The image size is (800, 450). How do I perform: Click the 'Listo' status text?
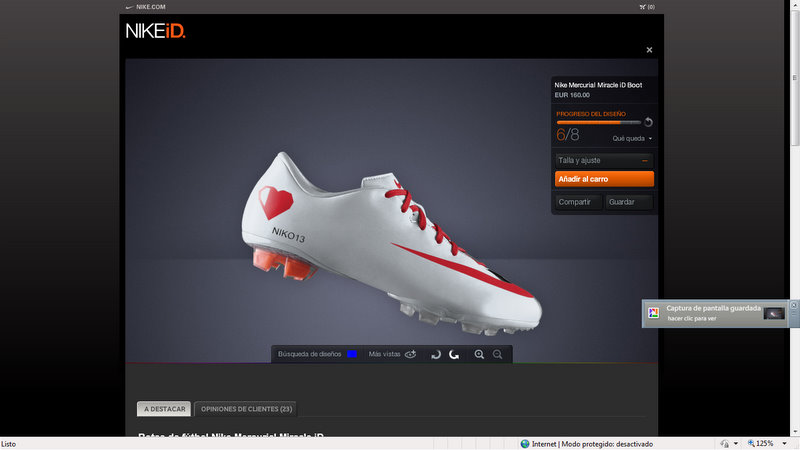click(9, 444)
